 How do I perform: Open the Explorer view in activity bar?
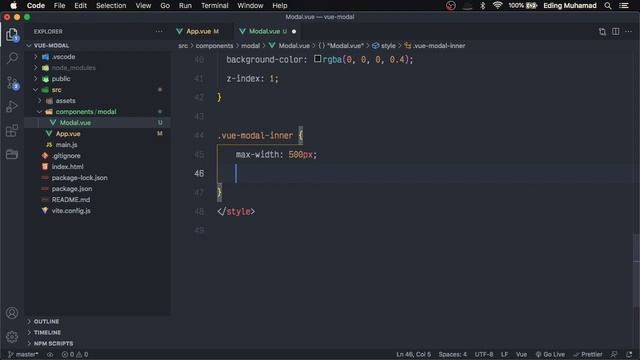point(12,35)
